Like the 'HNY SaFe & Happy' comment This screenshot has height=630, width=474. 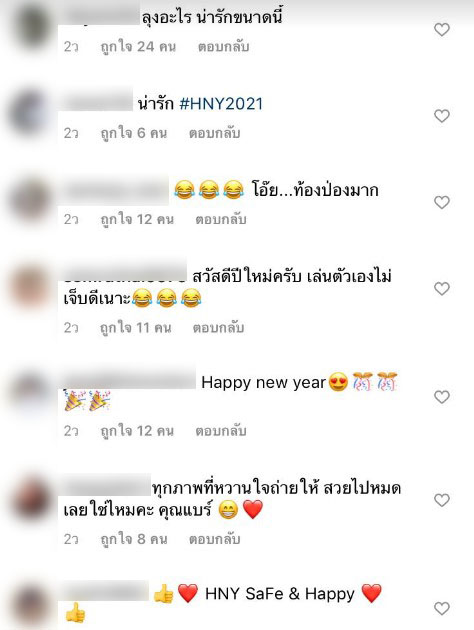441,608
